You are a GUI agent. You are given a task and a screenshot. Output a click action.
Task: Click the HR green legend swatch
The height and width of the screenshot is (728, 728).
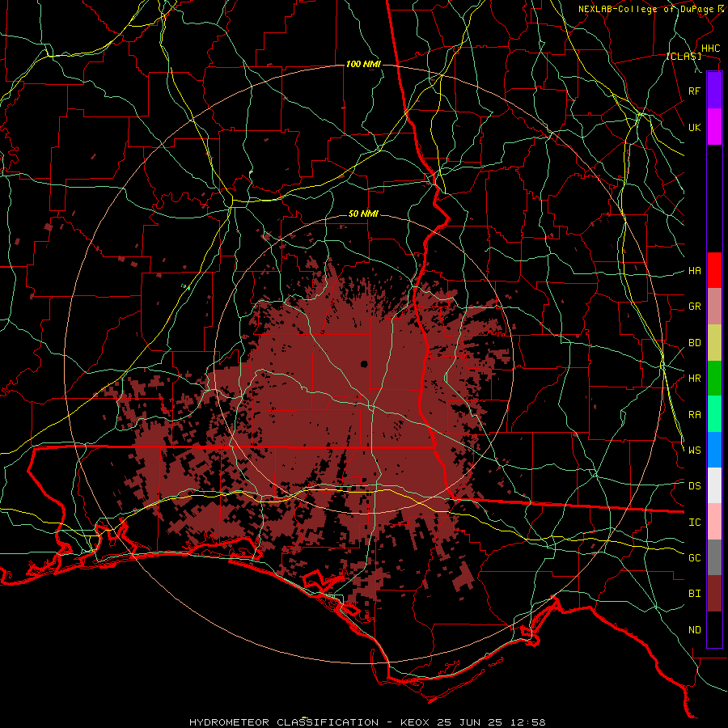714,379
